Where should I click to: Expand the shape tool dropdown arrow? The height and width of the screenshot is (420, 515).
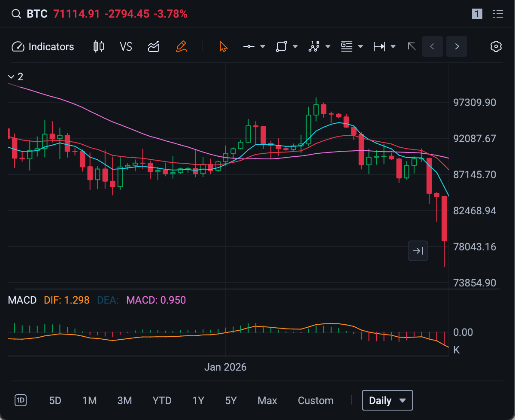click(295, 47)
